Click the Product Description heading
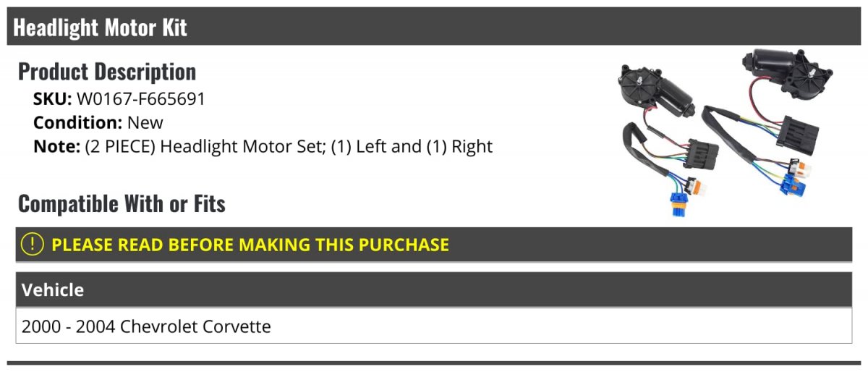The width and height of the screenshot is (868, 372). coord(107,71)
